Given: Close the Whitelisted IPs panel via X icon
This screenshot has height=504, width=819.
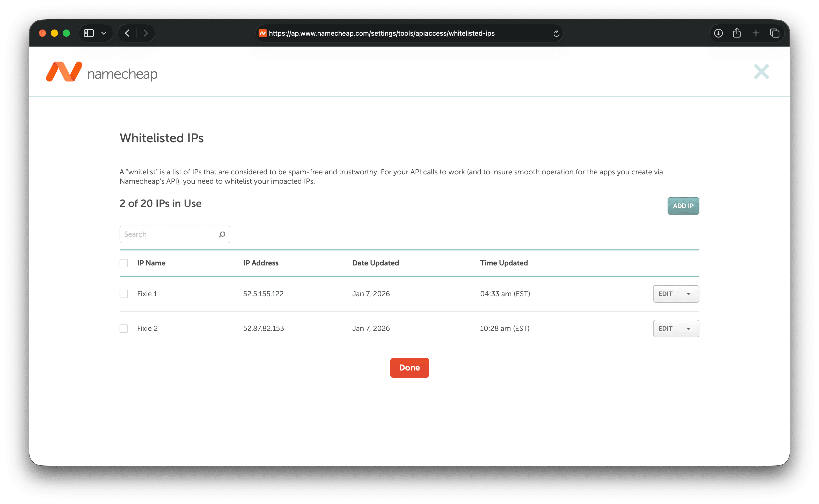Looking at the screenshot, I should click(x=761, y=71).
